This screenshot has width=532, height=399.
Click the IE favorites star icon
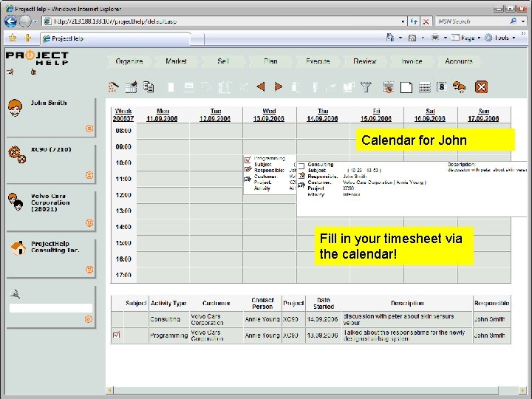tap(13, 38)
